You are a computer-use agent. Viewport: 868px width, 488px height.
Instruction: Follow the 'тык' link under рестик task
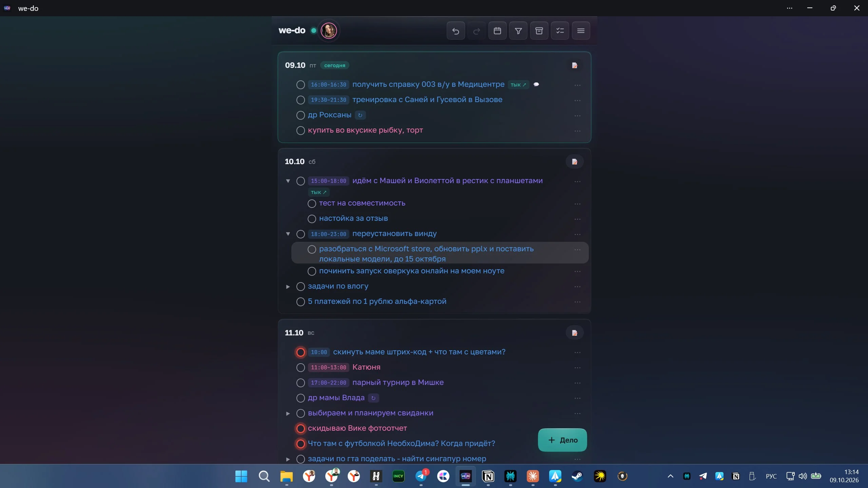319,192
